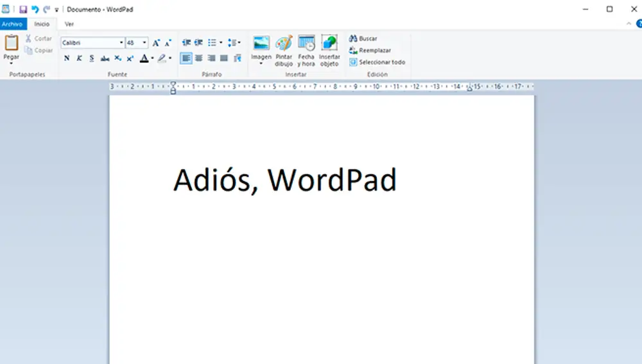Increase paragraph indent
The height and width of the screenshot is (364, 642).
198,42
